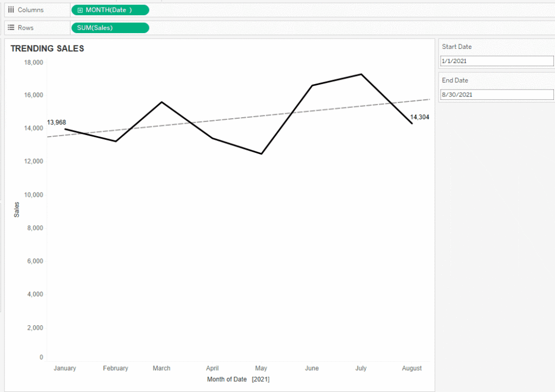Click the May low point on sales line

(x=261, y=153)
